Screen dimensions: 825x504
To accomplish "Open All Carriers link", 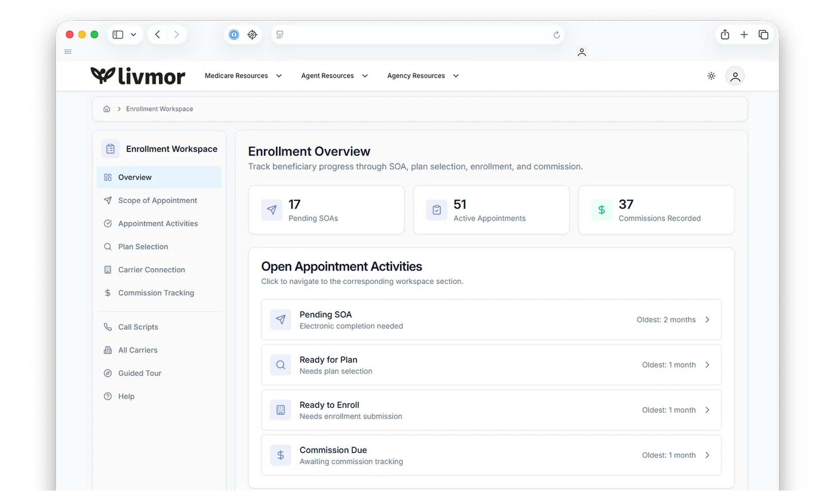I will pyautogui.click(x=159, y=350).
